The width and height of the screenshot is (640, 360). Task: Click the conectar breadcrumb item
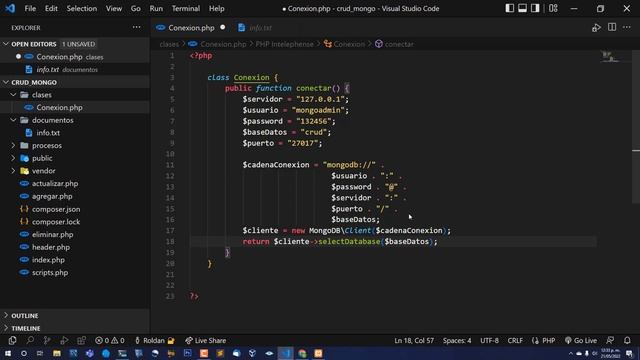coord(394,44)
